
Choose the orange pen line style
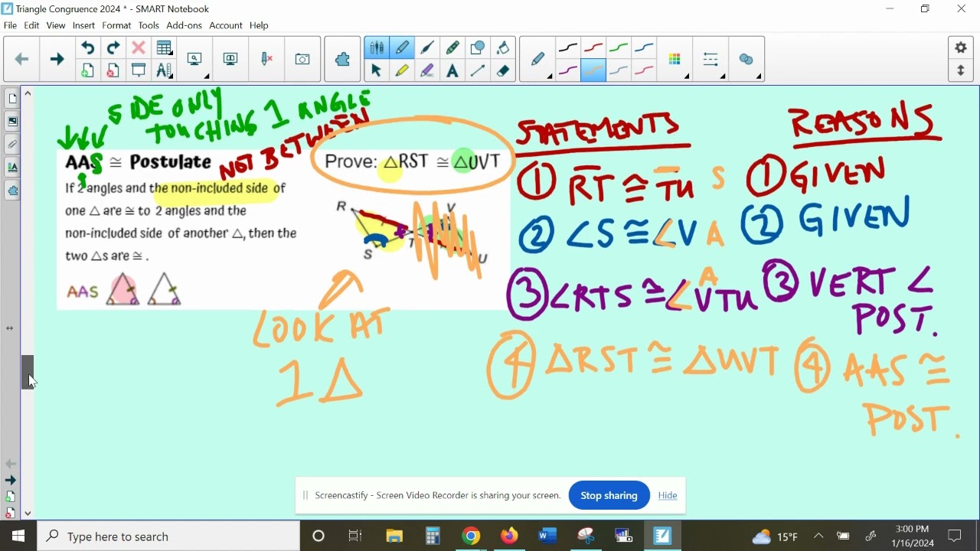(x=593, y=70)
